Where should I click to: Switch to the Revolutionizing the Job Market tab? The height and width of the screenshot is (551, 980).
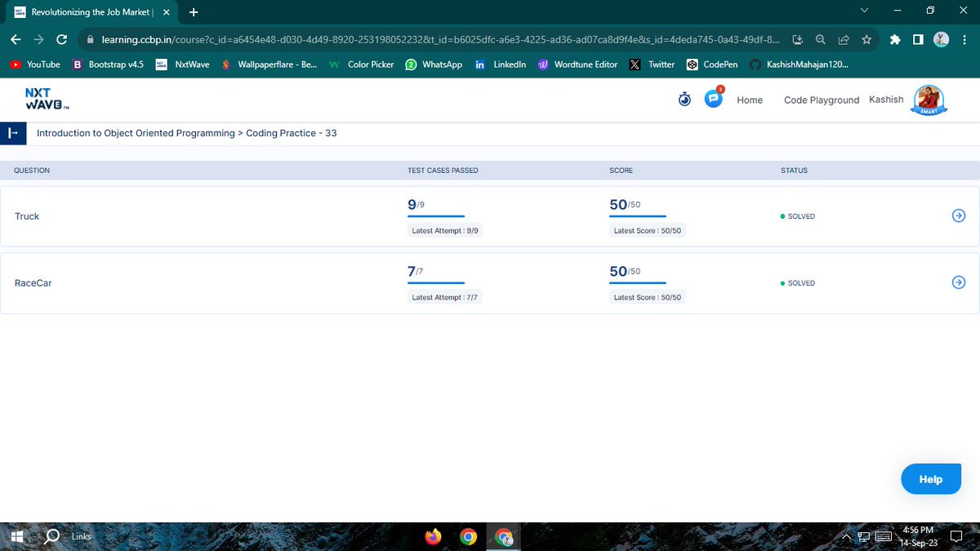click(90, 12)
